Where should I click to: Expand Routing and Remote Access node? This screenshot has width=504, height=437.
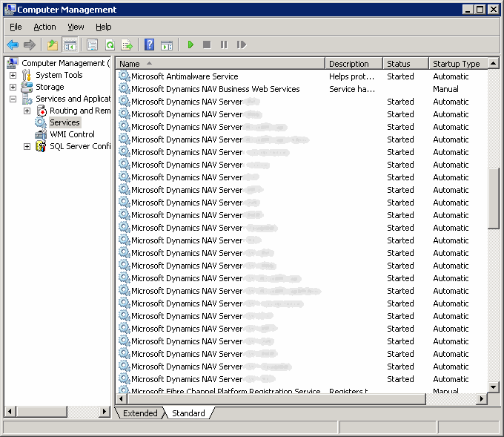[27, 111]
